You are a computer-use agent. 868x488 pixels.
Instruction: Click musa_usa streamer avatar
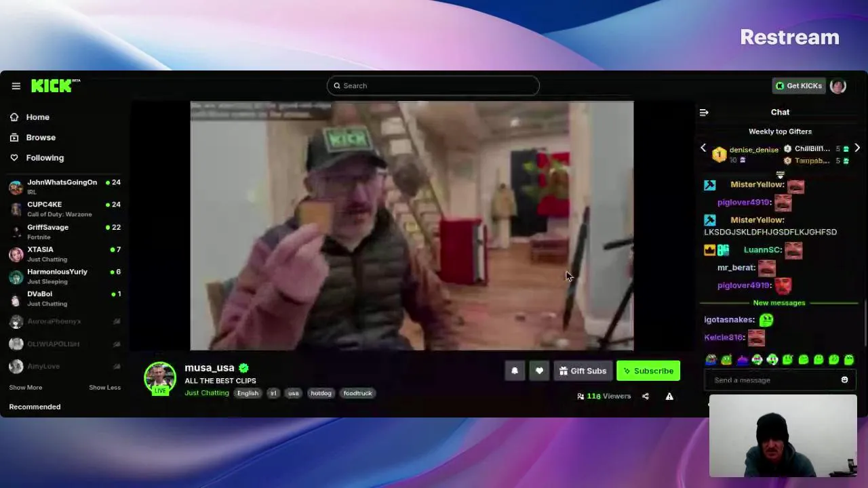point(160,378)
